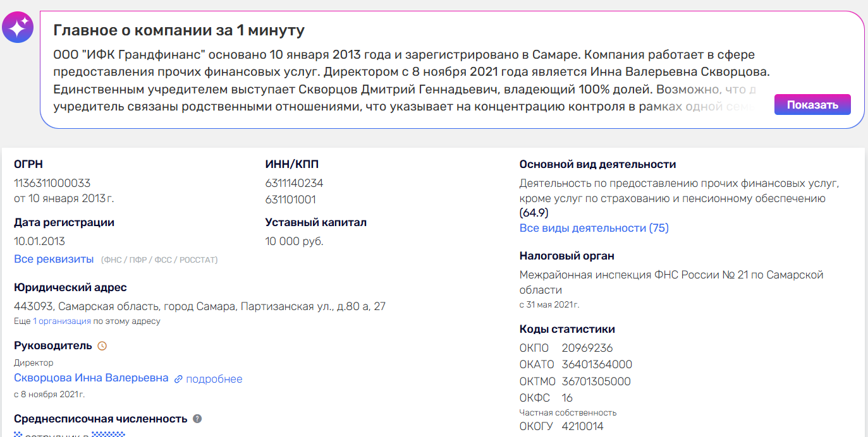Image resolution: width=868 pixels, height=437 pixels.
Task: Click the chain link icon before подробнее
Action: click(x=178, y=379)
